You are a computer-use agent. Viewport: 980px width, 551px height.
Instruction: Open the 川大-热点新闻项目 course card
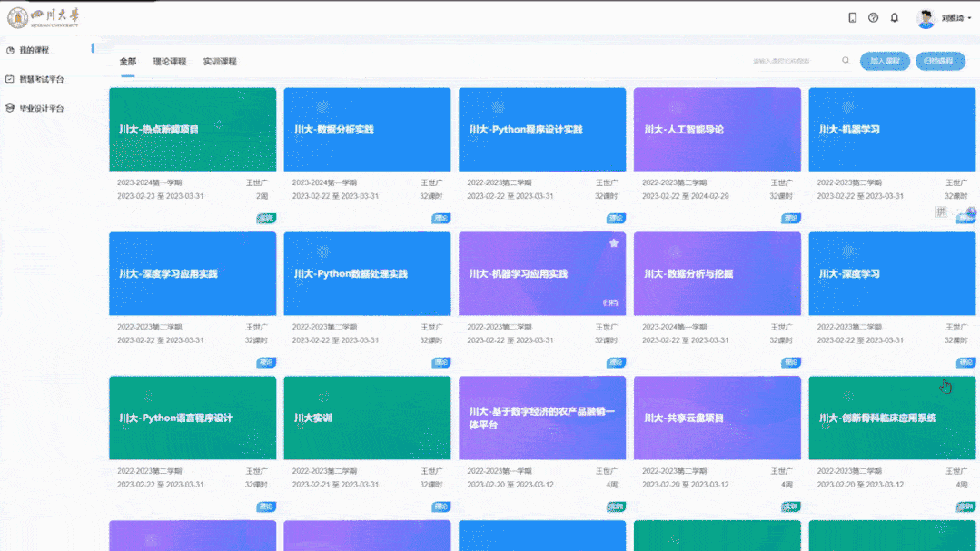coord(193,129)
